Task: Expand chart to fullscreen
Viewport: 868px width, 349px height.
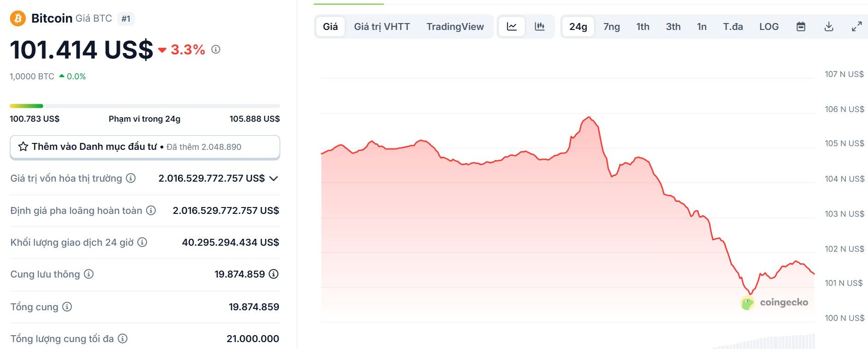Action: [856, 26]
